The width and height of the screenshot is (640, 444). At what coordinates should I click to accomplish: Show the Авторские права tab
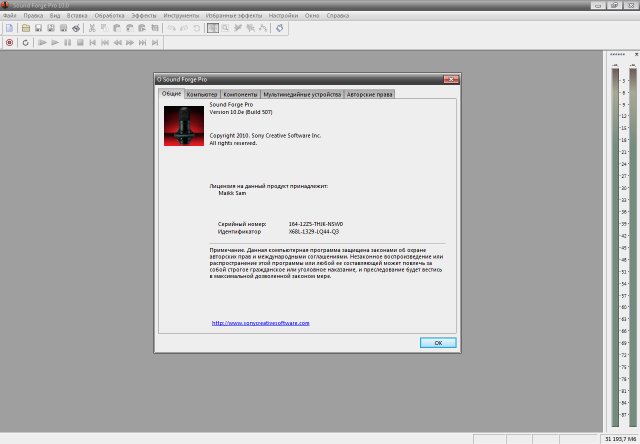coord(370,94)
